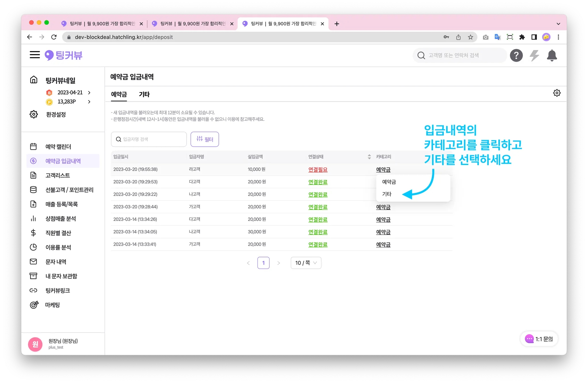Expand the 13,283P points chevron

click(x=89, y=102)
